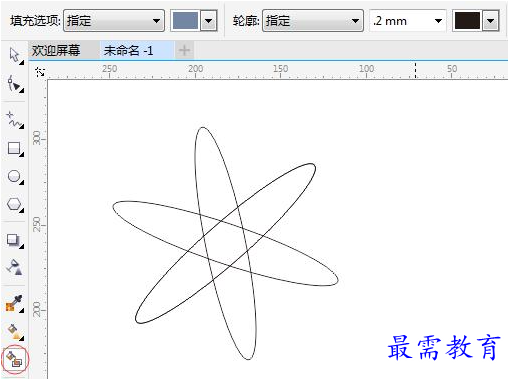
Task: Select the Polygon tool
Action: point(15,205)
